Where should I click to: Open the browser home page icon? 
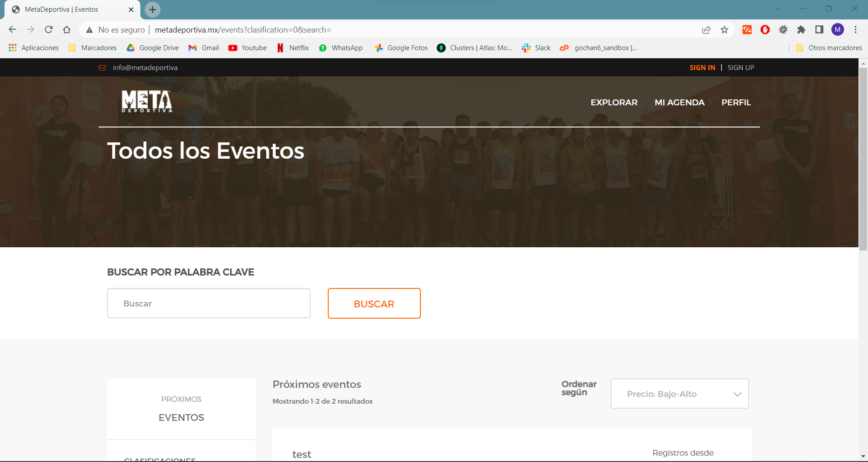coord(67,30)
